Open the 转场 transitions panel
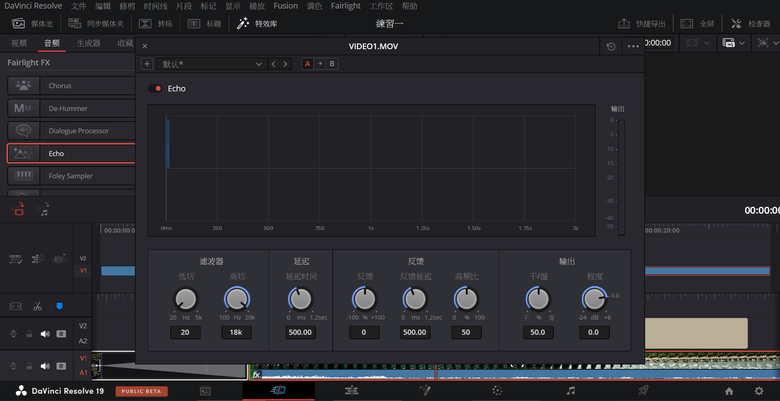The width and height of the screenshot is (780, 401). point(156,23)
